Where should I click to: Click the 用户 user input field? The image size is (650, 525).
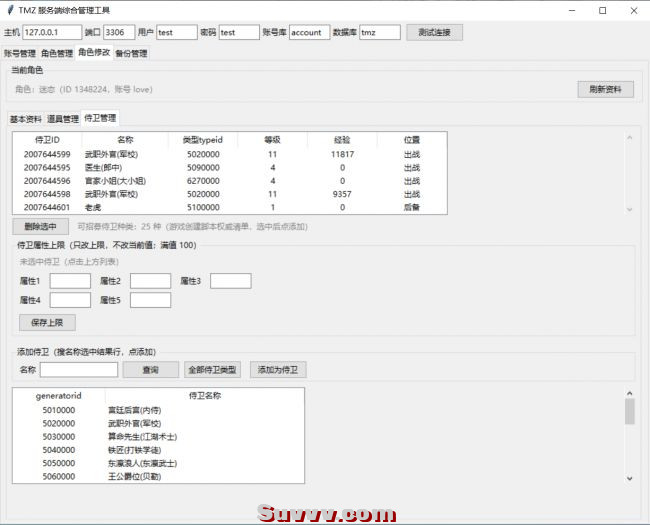pyautogui.click(x=177, y=32)
